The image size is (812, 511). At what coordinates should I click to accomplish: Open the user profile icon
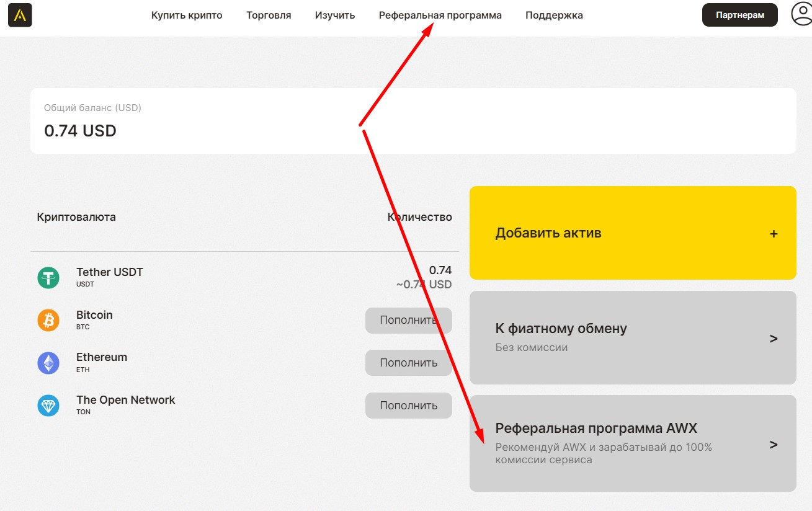click(x=801, y=14)
